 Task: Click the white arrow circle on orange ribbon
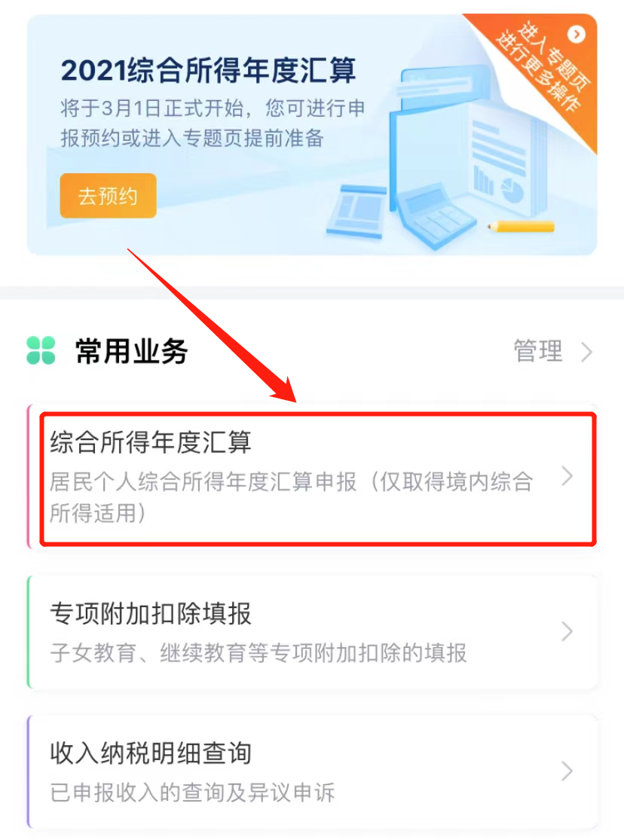click(x=577, y=35)
